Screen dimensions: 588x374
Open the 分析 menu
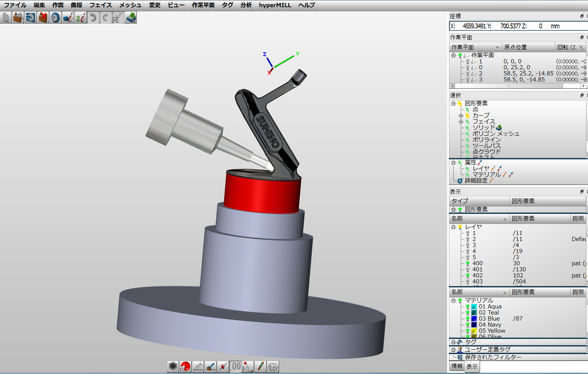pos(246,5)
